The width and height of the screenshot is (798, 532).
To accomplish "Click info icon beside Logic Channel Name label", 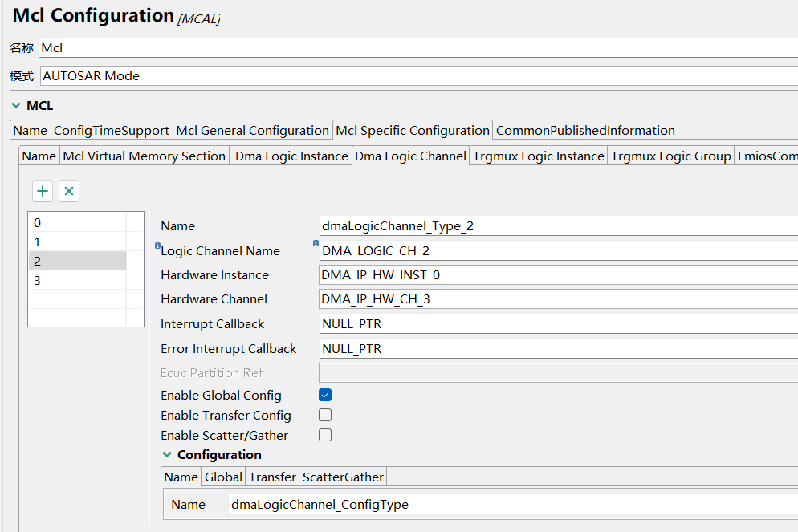I will 157,246.
